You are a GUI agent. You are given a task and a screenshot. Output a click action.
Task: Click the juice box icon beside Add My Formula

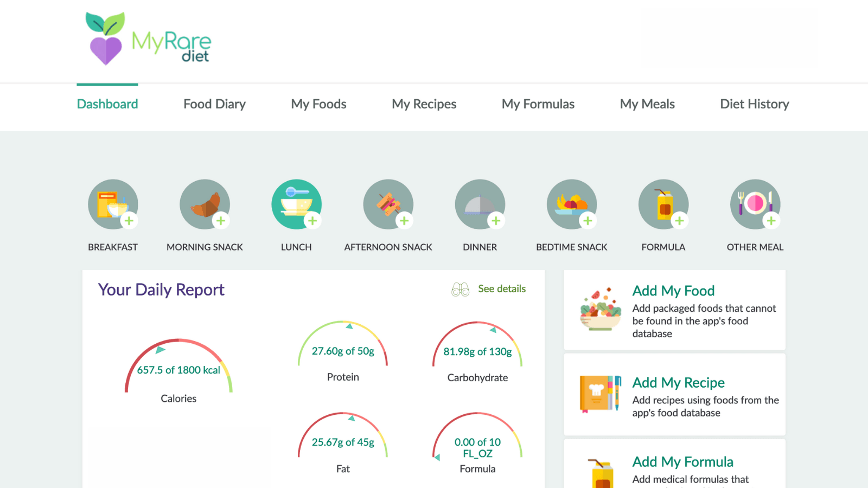601,473
